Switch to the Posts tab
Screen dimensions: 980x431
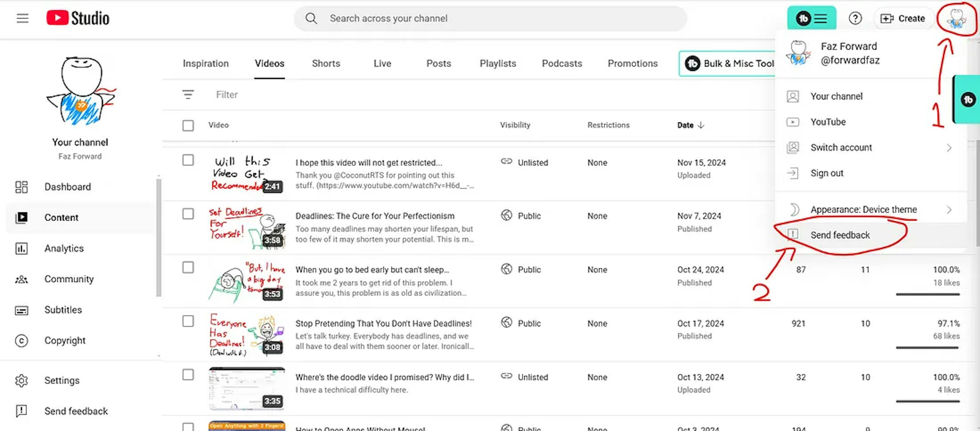pos(439,64)
